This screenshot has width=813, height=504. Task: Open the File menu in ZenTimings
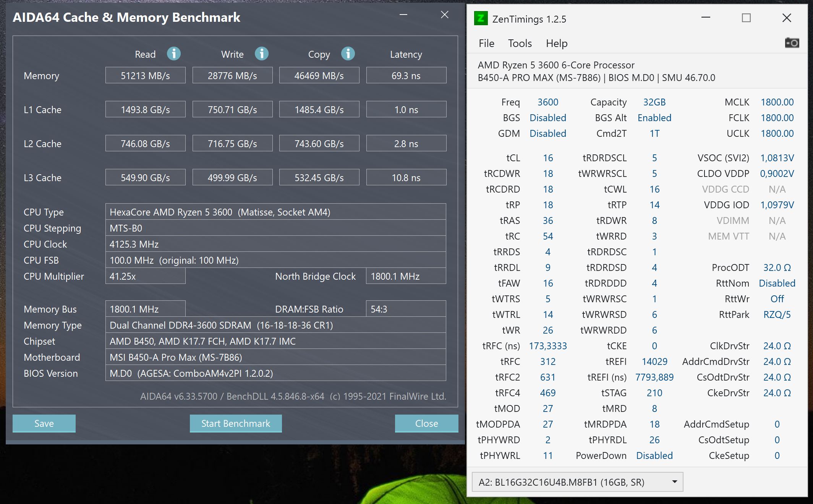[486, 44]
